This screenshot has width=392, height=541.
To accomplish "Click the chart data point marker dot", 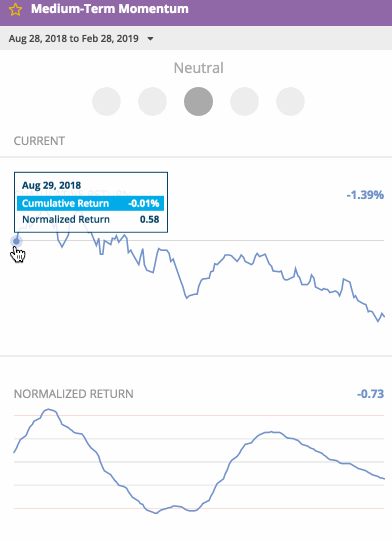I will [x=16, y=241].
